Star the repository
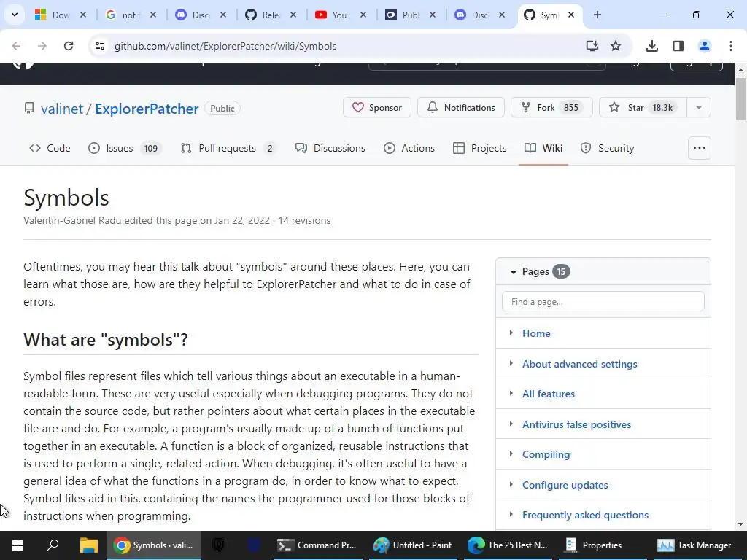747x560 pixels. coord(643,108)
